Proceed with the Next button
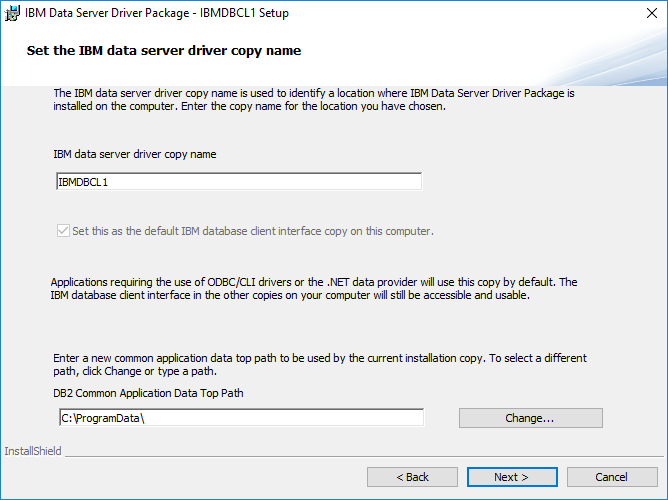Image resolution: width=668 pixels, height=500 pixels. pyautogui.click(x=511, y=477)
